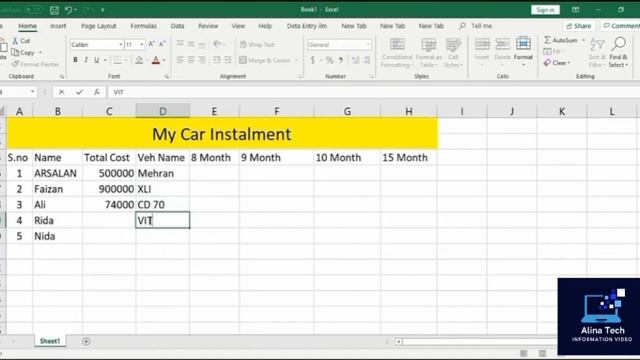Click the formula bar input
This screenshot has width=640, height=360.
(373, 92)
